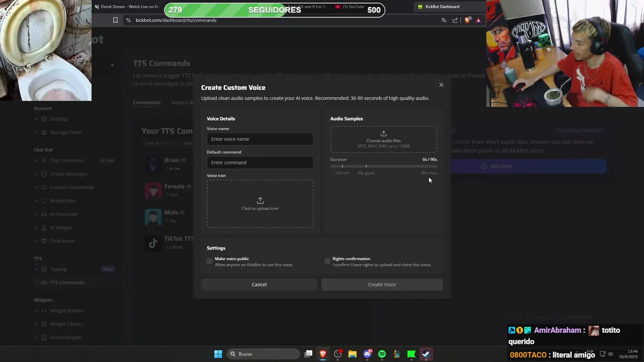Open Brave browser from the taskbar
The height and width of the screenshot is (362, 644).
(x=323, y=354)
